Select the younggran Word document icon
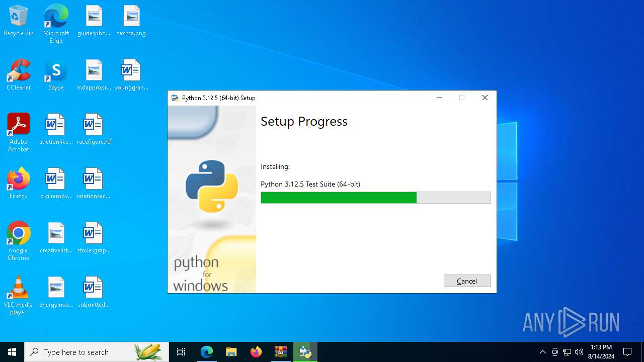Image resolution: width=644 pixels, height=362 pixels. point(131,75)
